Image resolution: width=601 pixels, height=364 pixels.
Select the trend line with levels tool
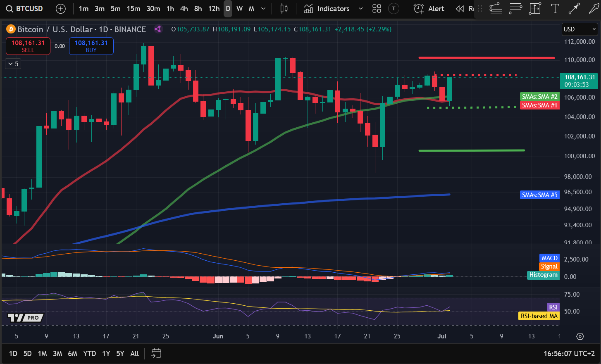(496, 9)
